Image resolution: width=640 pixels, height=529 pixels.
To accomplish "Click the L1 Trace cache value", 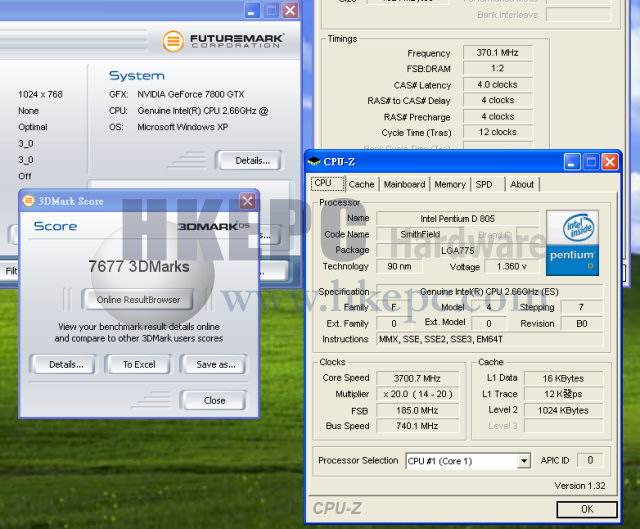I will [x=563, y=394].
